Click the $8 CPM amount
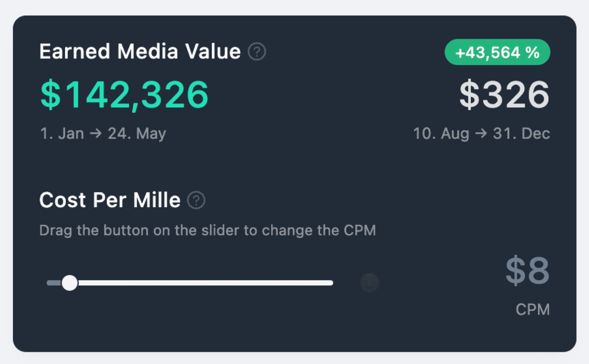 (x=528, y=271)
